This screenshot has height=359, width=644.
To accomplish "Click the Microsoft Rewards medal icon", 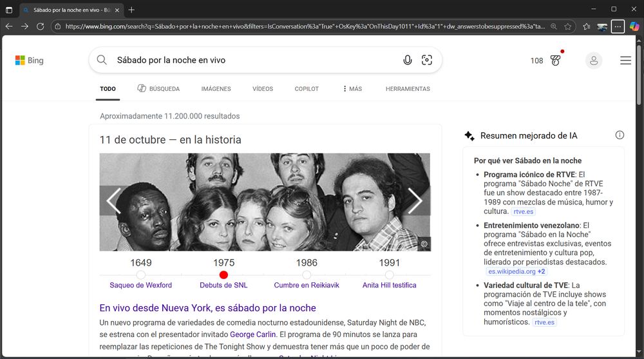I will pos(556,61).
